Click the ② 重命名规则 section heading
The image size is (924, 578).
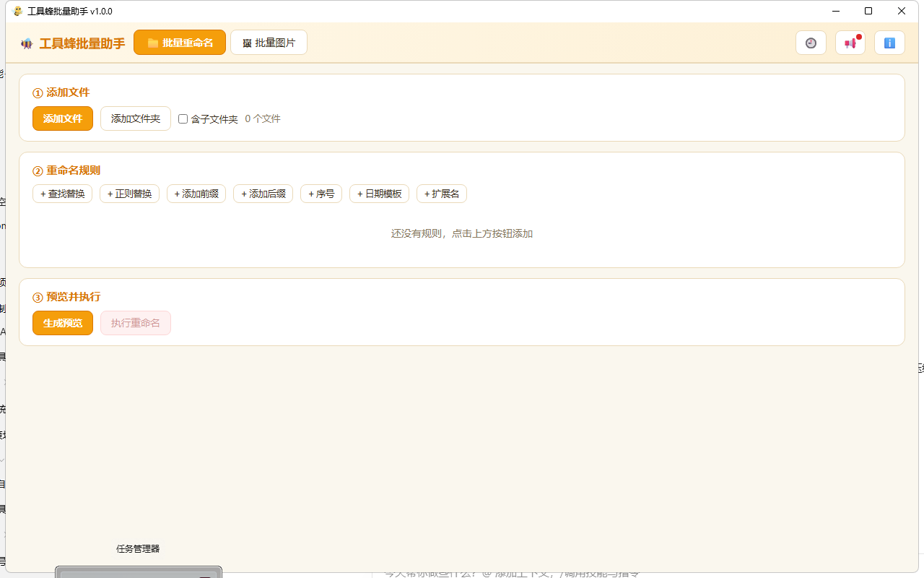pos(66,171)
